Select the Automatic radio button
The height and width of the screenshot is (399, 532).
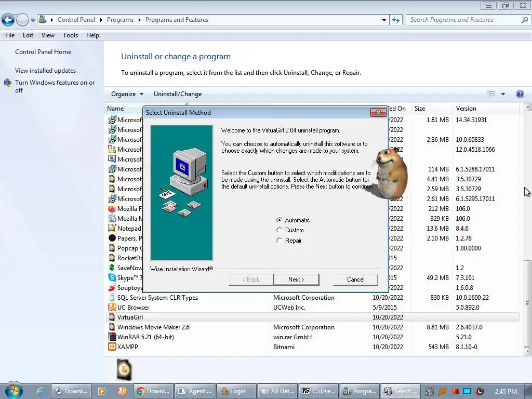279,220
